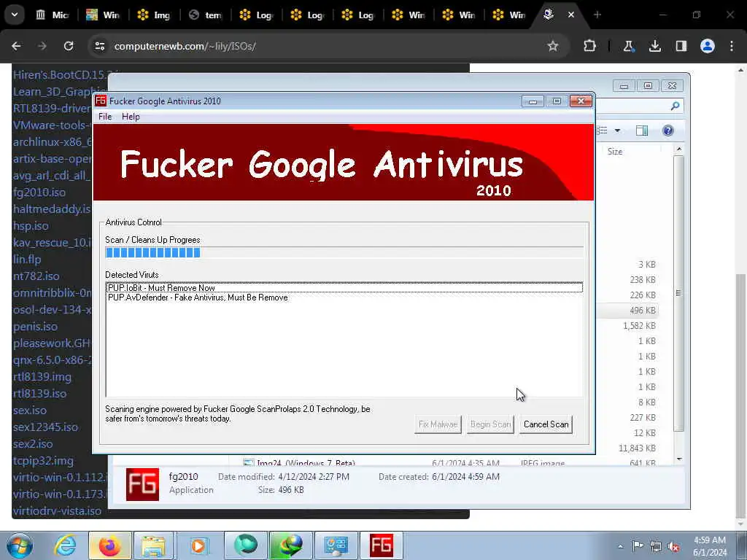Image resolution: width=747 pixels, height=560 pixels.
Task: Click the muted volume tray icon
Action: [x=673, y=547]
